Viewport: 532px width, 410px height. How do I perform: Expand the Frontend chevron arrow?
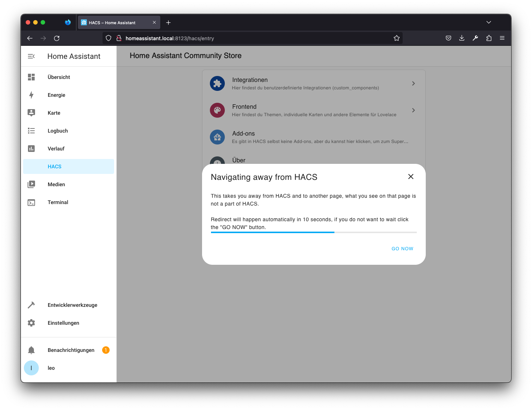pos(413,110)
